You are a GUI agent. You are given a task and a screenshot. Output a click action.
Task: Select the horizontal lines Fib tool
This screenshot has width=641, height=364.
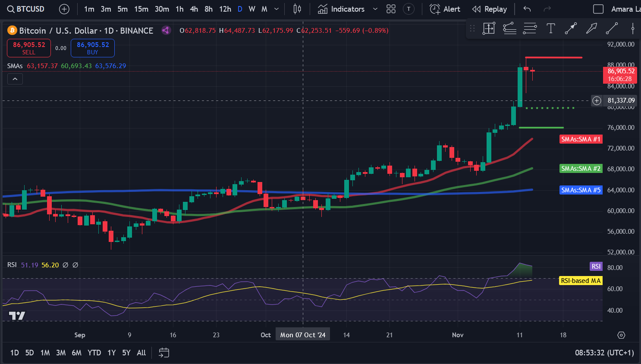pyautogui.click(x=530, y=28)
